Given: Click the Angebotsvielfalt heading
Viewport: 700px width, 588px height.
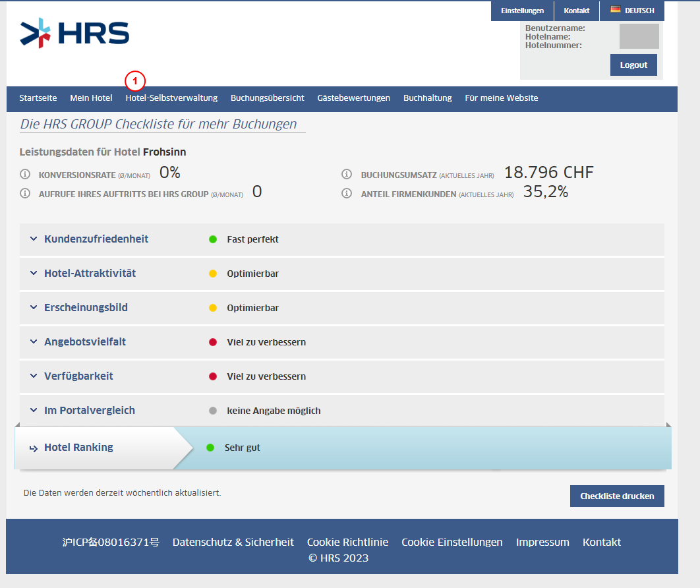Looking at the screenshot, I should point(85,341).
